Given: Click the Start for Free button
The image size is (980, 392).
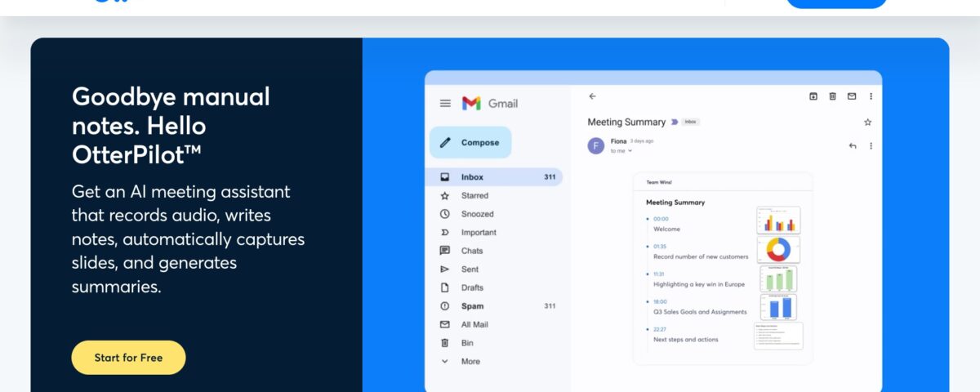Looking at the screenshot, I should (128, 358).
